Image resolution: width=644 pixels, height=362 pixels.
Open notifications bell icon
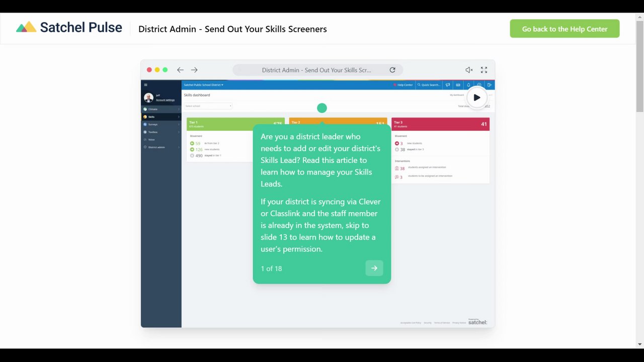pos(468,85)
